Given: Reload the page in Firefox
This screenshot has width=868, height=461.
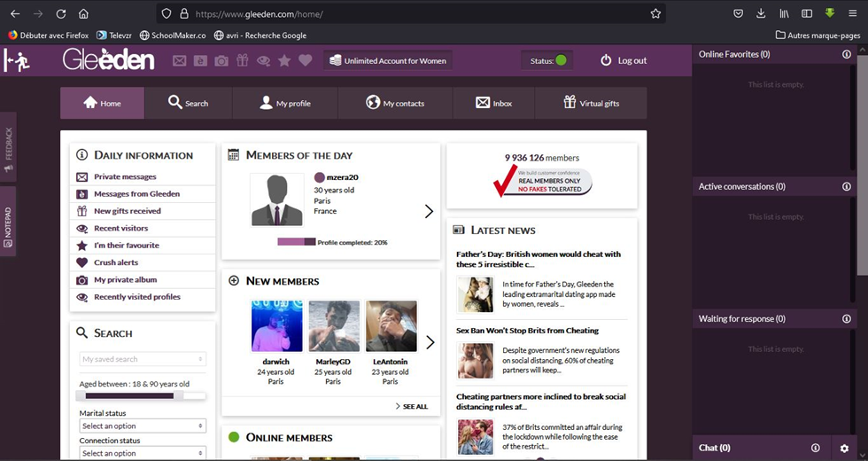Looking at the screenshot, I should coord(61,14).
